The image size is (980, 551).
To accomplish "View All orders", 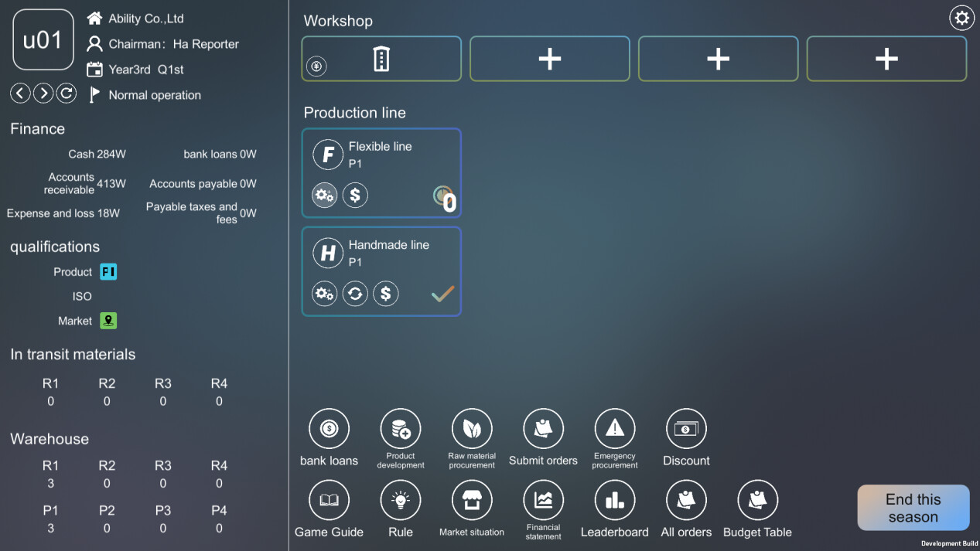I will pos(686,500).
